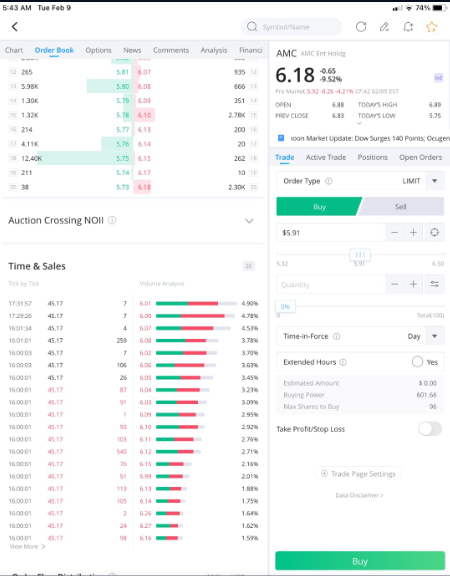This screenshot has width=450, height=576.
Task: Click the 6.12 volume analysis row 2.71%
Action: pyautogui.click(x=199, y=451)
